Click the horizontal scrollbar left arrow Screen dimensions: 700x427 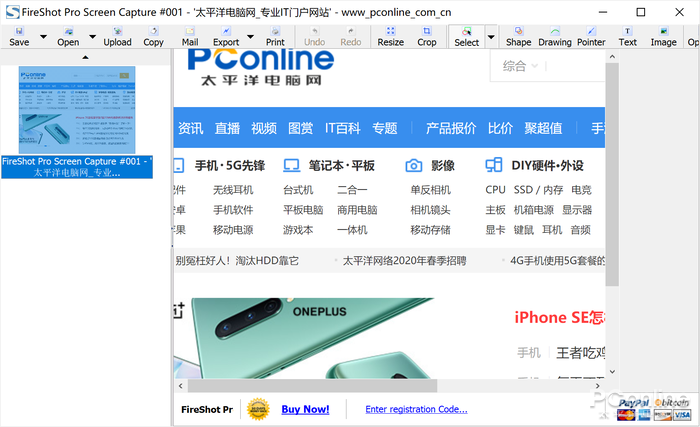click(180, 385)
